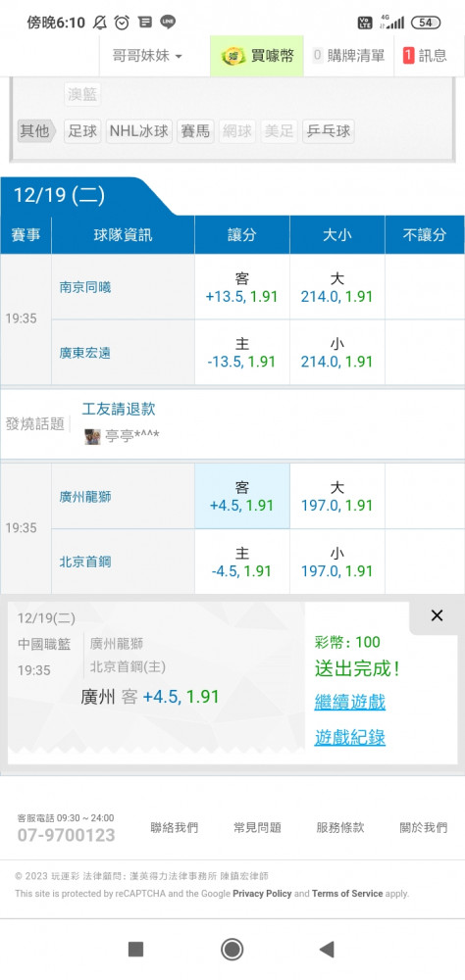Tap the Android recent apps square
This screenshot has height=980, width=465.
tap(135, 950)
